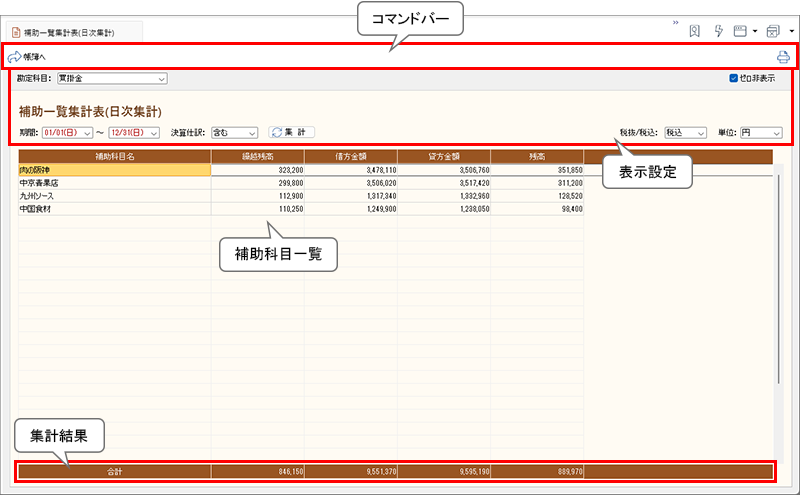The width and height of the screenshot is (800, 495).
Task: Click the bookmark icon at top right
Action: (x=694, y=31)
